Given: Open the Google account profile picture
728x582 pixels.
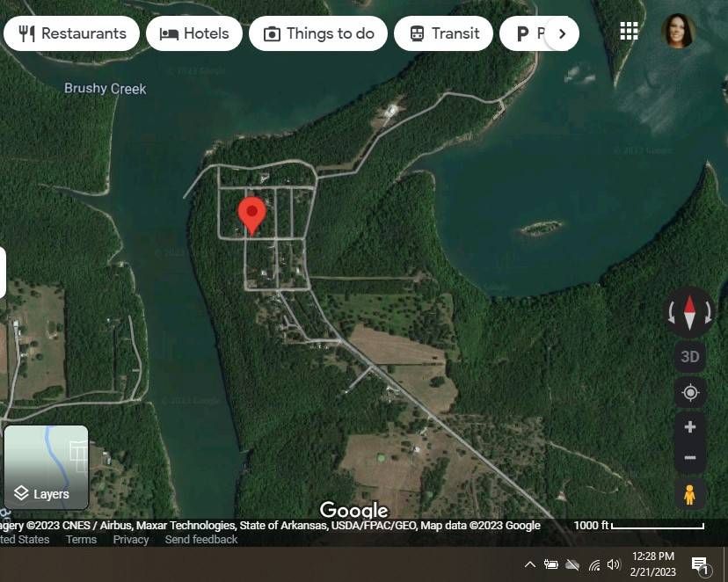Looking at the screenshot, I should tap(678, 31).
